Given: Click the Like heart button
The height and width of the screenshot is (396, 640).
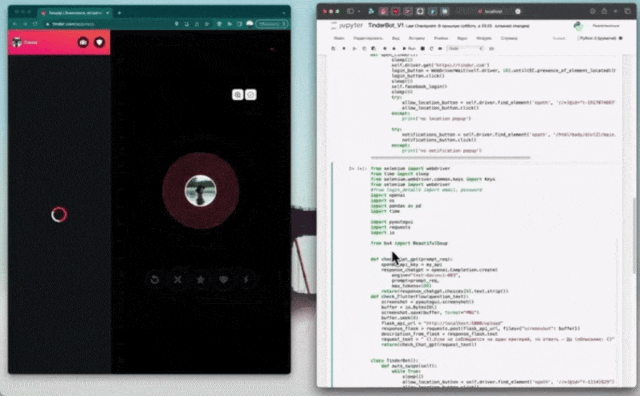Looking at the screenshot, I should (x=223, y=280).
